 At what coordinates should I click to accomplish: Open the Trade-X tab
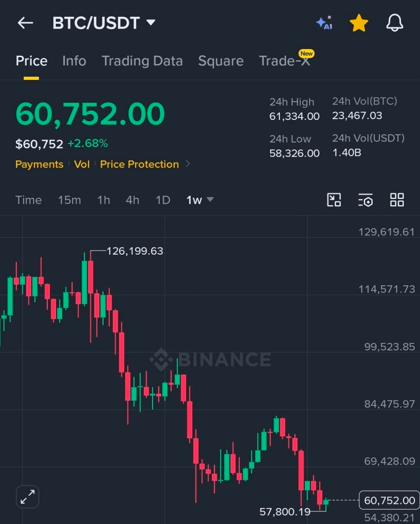285,61
